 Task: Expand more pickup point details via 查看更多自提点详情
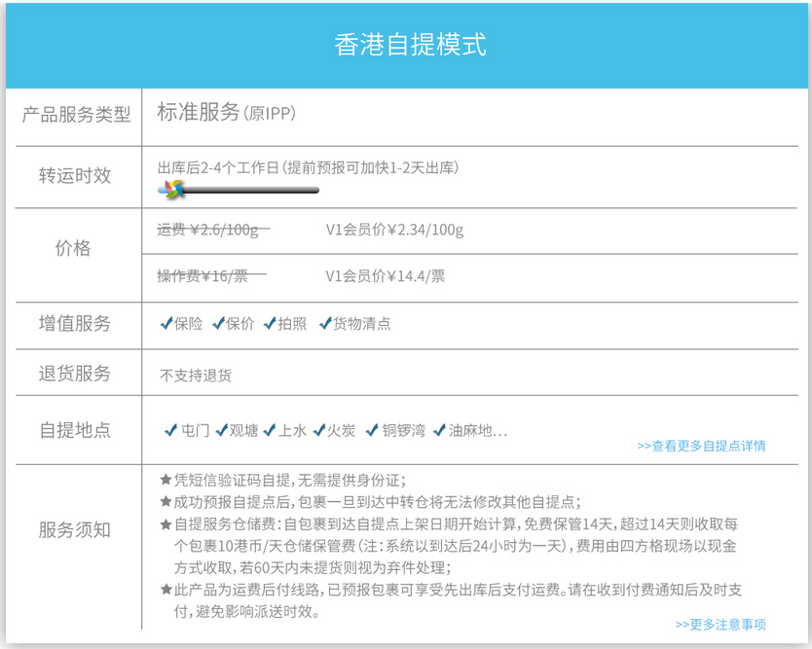coord(701,446)
